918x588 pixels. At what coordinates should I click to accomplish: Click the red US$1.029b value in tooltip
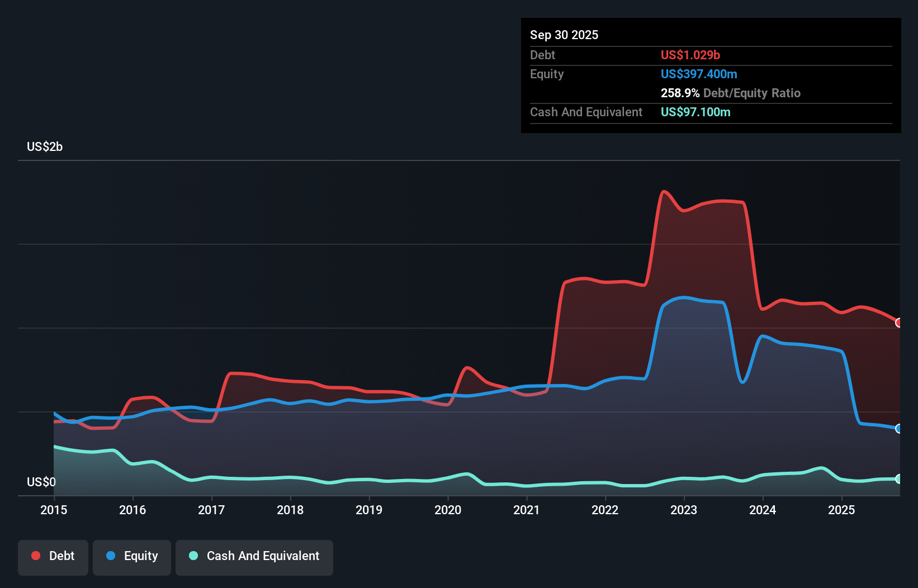690,55
